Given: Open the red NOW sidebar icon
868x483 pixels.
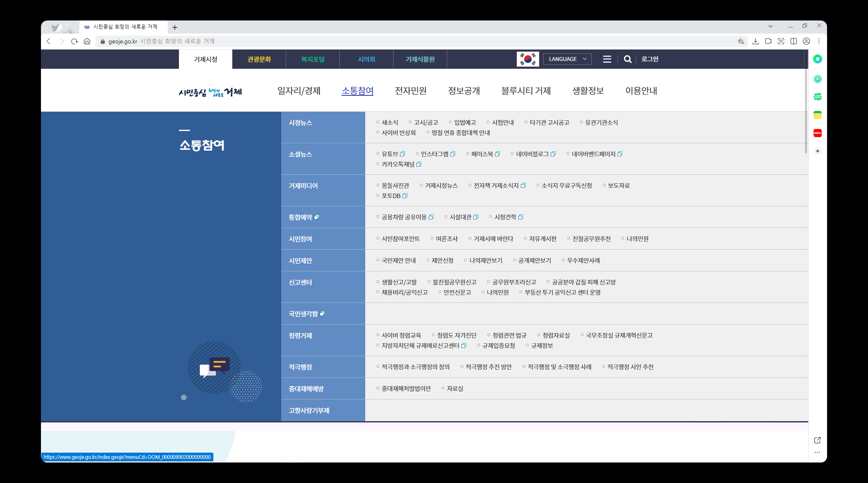Looking at the screenshot, I should pyautogui.click(x=818, y=133).
